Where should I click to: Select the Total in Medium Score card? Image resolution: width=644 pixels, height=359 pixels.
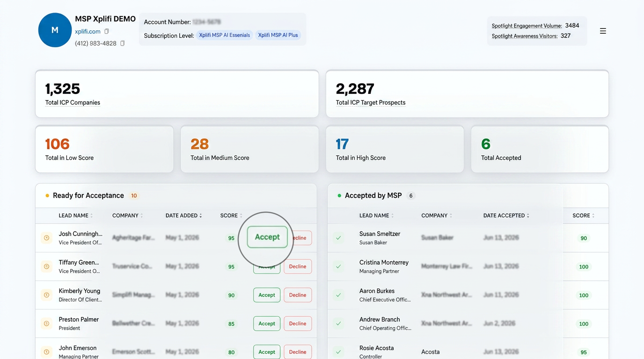click(249, 149)
